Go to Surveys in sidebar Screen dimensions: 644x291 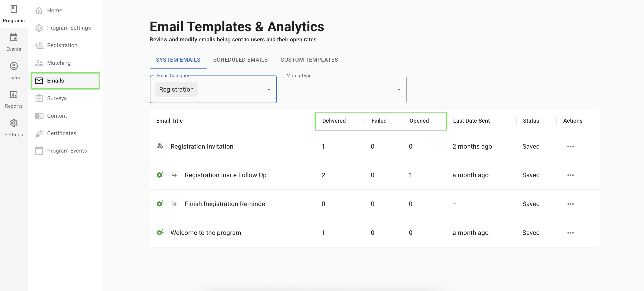coord(57,98)
